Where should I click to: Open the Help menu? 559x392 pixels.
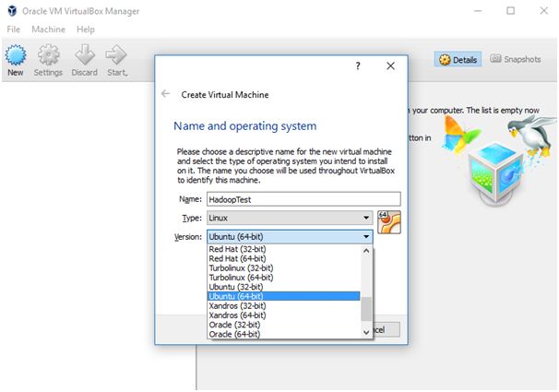[x=86, y=30]
